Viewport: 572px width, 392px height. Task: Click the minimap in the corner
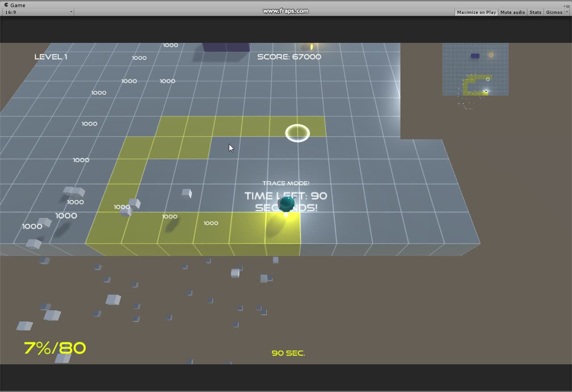coord(475,69)
